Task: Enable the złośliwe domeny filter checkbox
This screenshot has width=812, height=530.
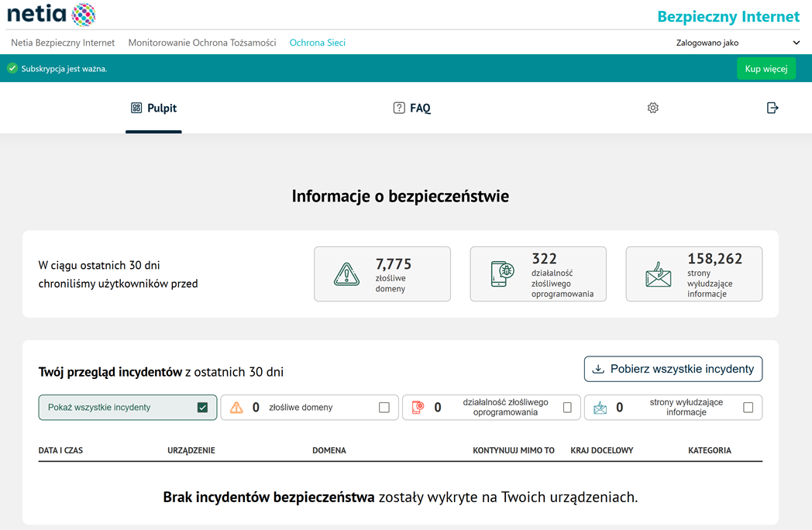Action: pos(384,408)
